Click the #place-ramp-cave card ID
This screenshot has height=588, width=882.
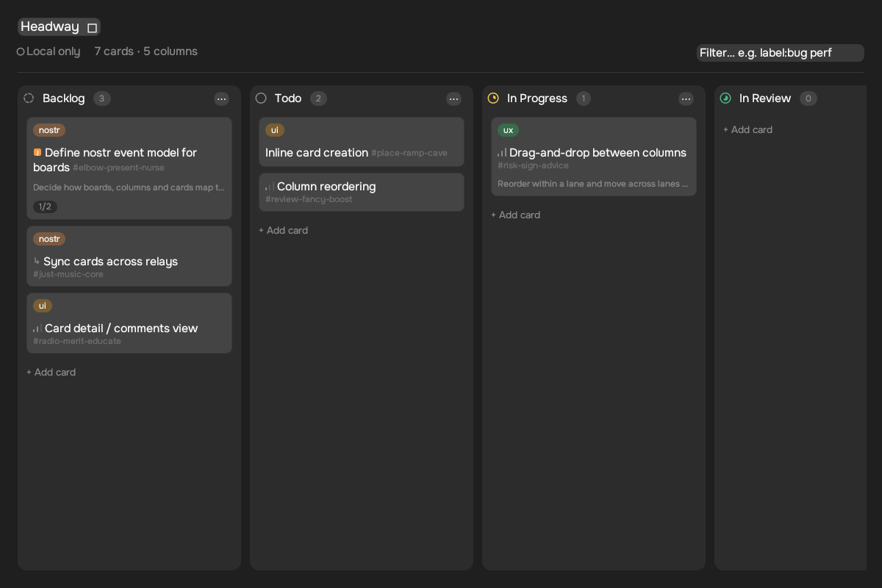click(x=409, y=154)
